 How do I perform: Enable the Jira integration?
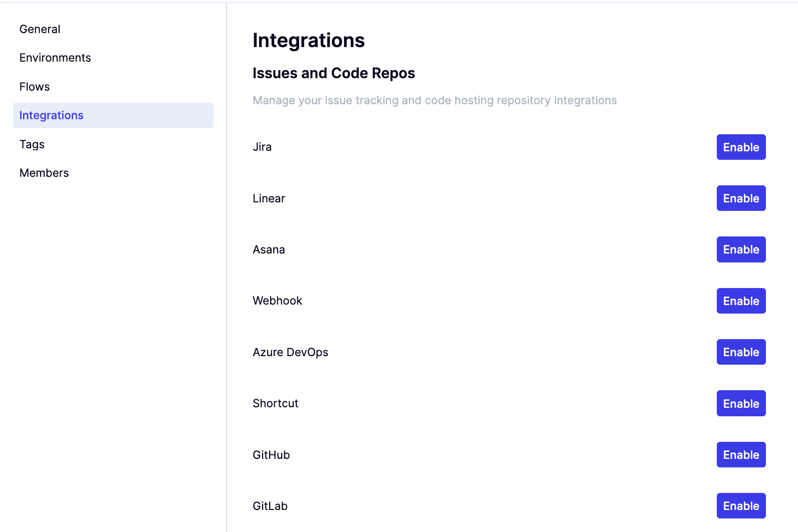click(741, 147)
